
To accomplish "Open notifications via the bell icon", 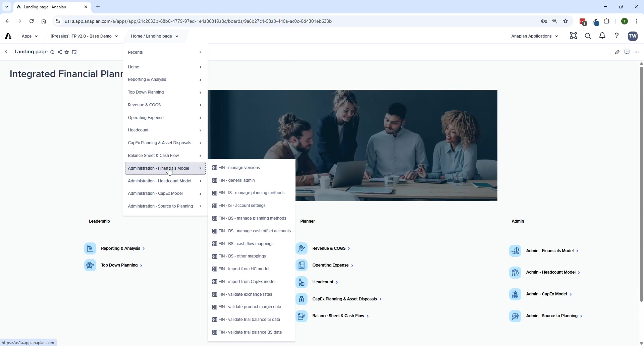I will tap(602, 36).
